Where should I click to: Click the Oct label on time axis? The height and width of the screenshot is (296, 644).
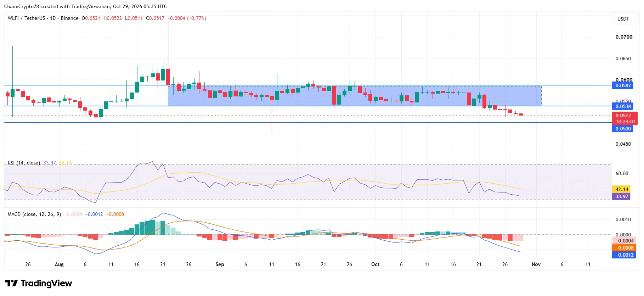(x=375, y=264)
